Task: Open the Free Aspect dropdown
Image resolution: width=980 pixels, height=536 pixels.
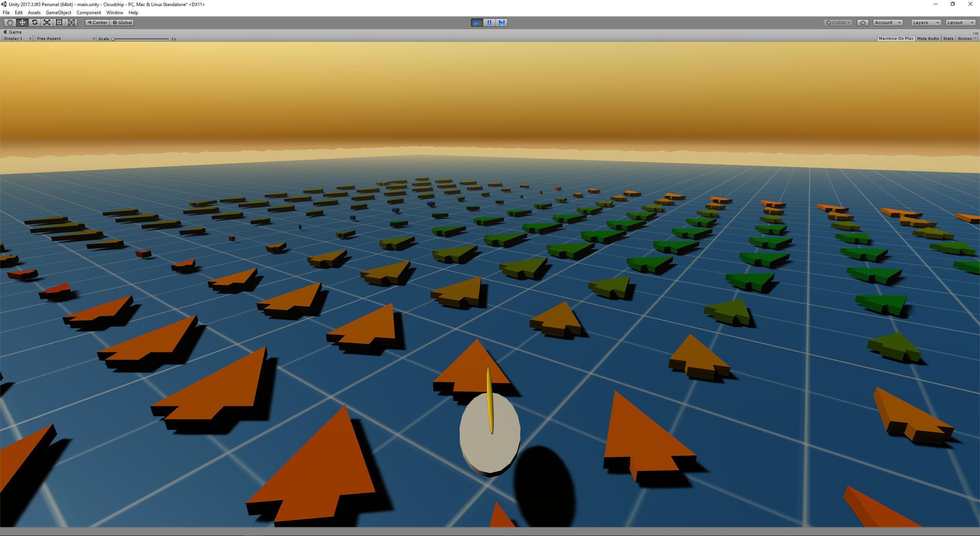Action: 66,39
